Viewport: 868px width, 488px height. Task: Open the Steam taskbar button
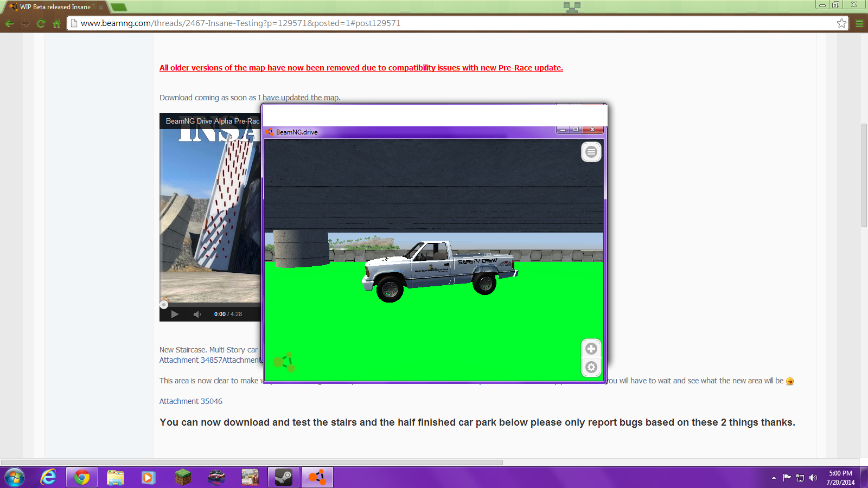(284, 478)
